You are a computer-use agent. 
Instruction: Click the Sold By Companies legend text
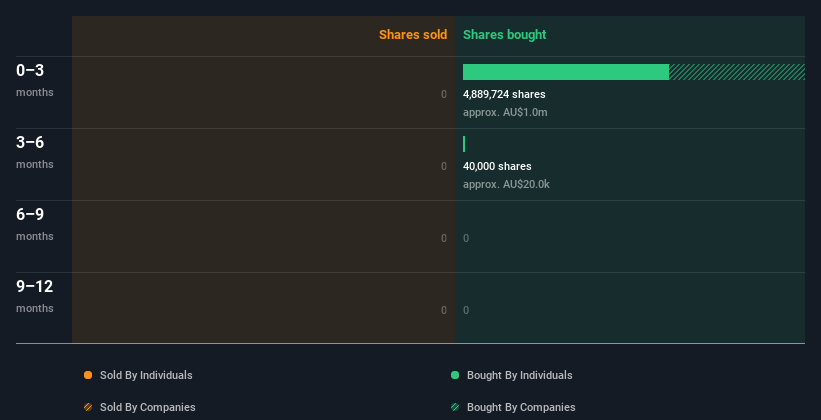coord(148,407)
